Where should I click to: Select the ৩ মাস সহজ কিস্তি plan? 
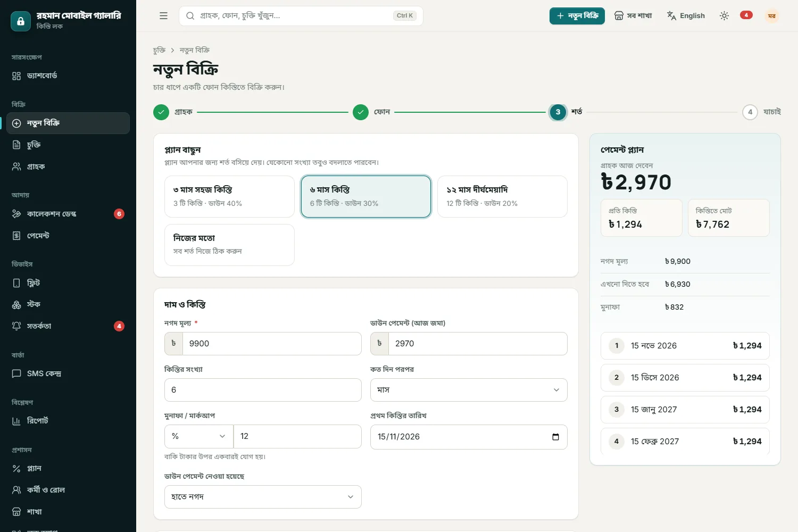229,196
